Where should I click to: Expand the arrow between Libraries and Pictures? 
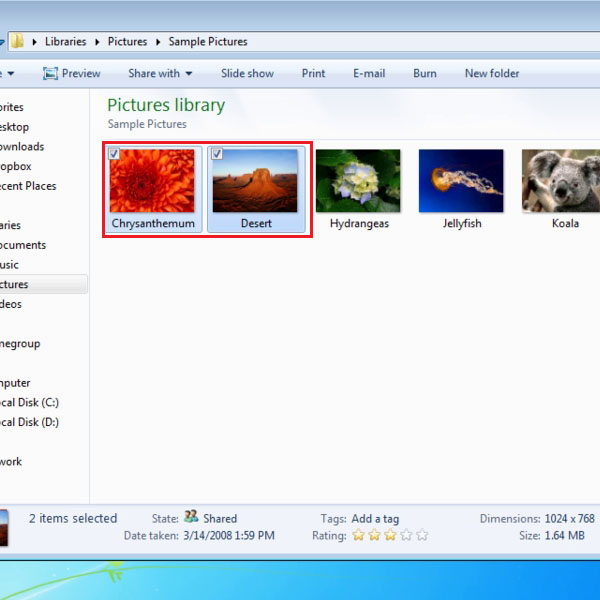[97, 42]
